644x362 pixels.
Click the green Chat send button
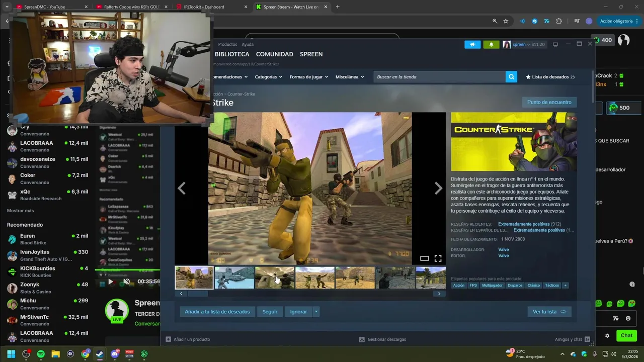pos(626,335)
